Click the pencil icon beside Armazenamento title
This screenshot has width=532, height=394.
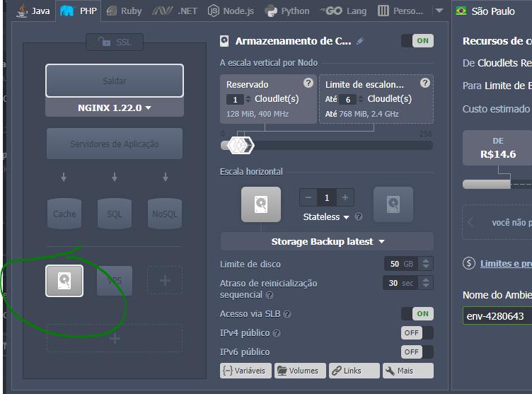tap(360, 41)
